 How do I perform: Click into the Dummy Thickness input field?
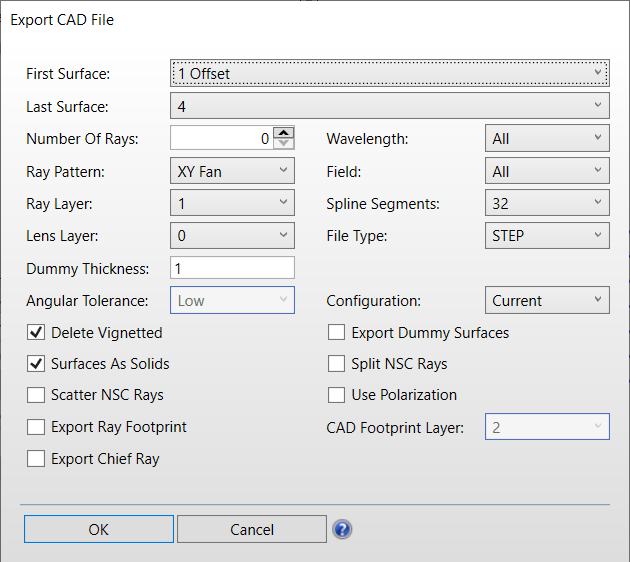coord(232,268)
